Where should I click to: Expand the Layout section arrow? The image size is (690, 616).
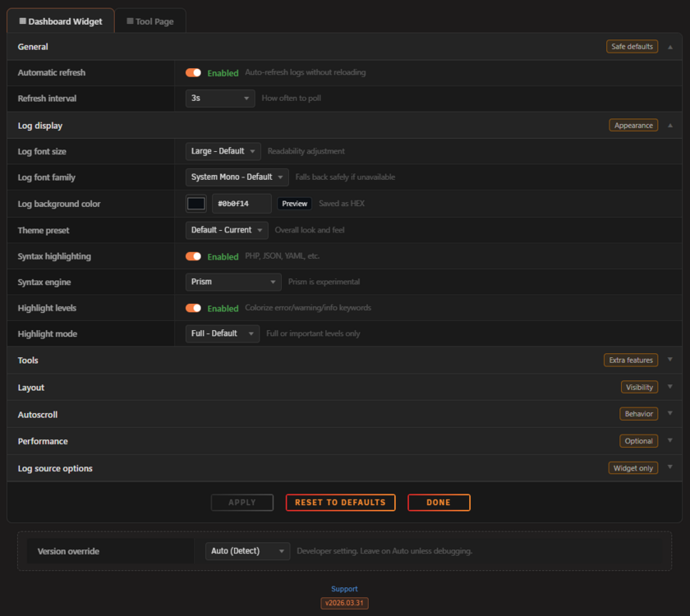669,387
